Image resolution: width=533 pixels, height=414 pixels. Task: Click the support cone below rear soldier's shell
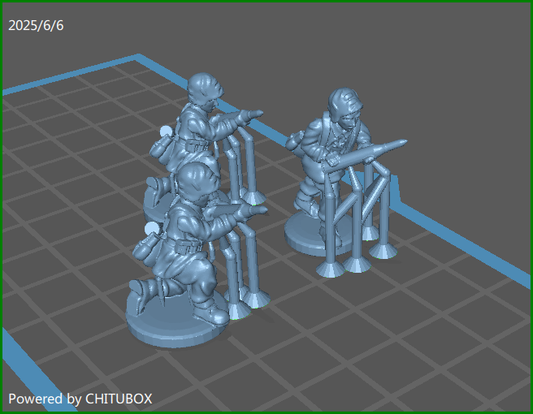253,198
